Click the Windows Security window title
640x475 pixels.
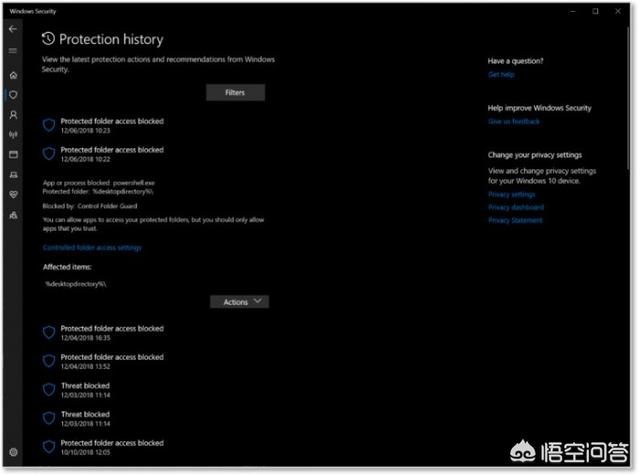tap(33, 11)
